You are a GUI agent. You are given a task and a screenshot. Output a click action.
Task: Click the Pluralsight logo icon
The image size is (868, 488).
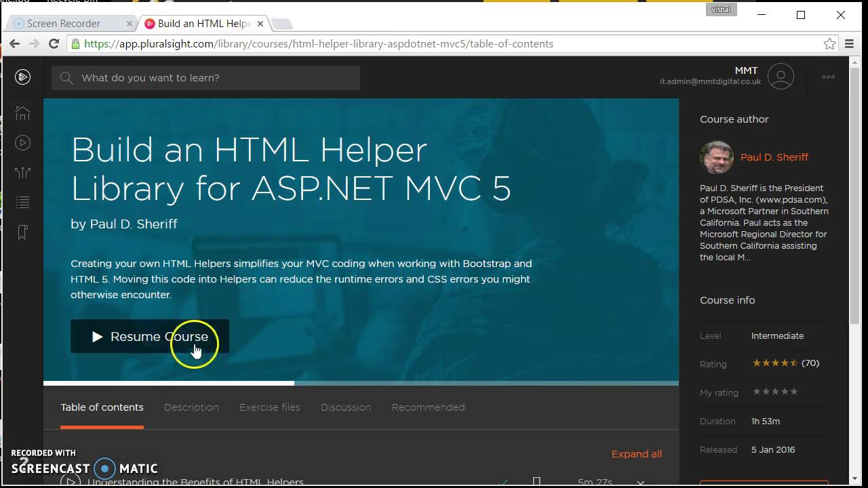coord(23,77)
